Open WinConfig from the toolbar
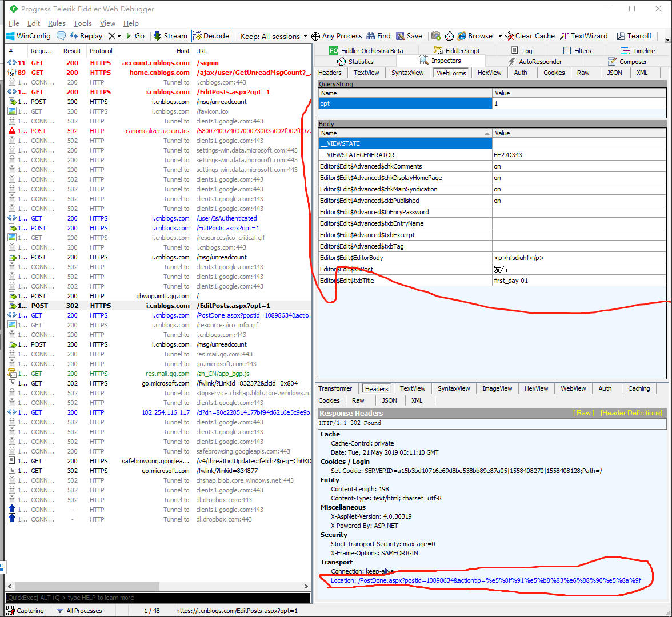The image size is (672, 617). (x=28, y=36)
